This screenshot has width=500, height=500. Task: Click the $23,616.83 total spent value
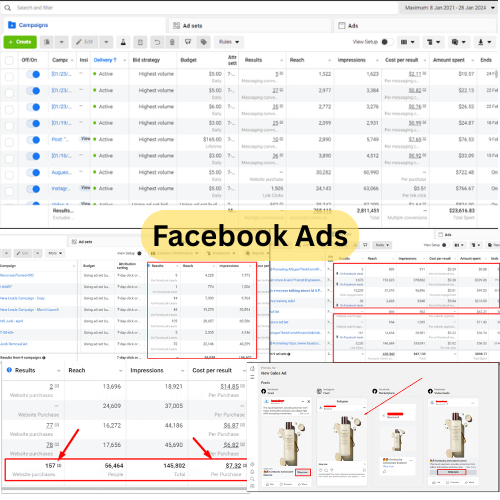pos(462,211)
